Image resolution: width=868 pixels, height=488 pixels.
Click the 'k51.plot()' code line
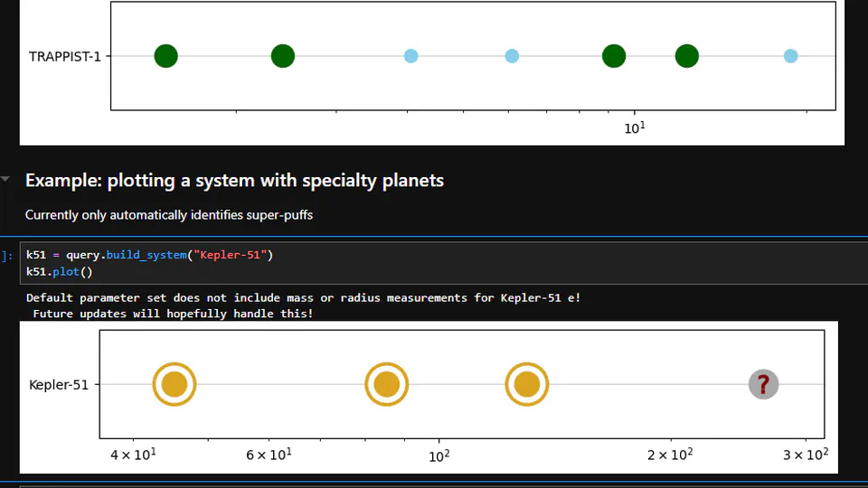coord(60,272)
